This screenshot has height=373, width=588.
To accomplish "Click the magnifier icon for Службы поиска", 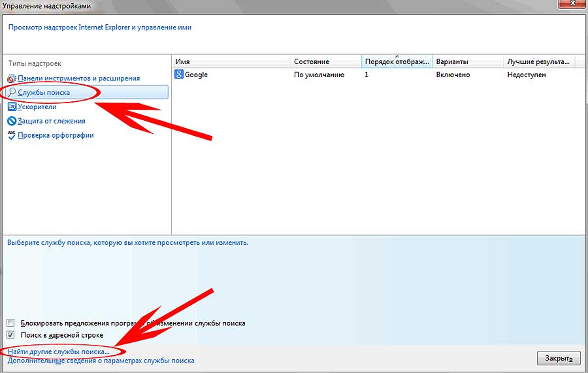I will click(x=12, y=92).
